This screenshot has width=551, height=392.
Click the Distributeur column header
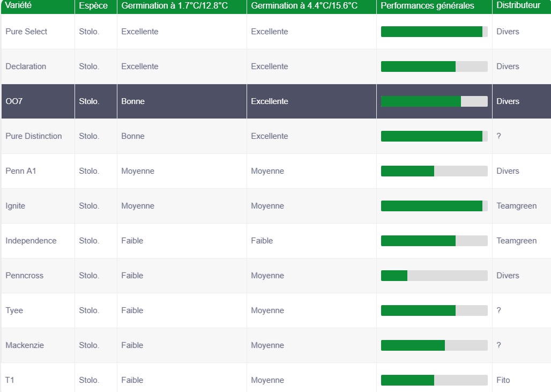[518, 6]
